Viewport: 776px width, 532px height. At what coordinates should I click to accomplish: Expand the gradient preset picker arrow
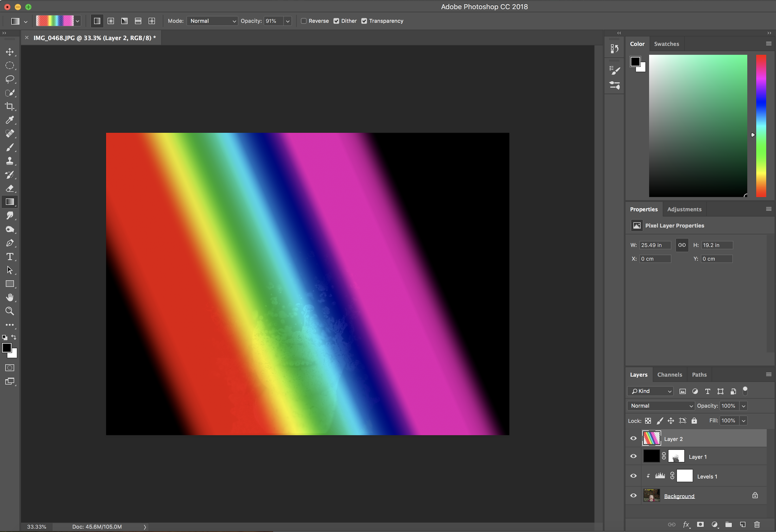pos(78,21)
